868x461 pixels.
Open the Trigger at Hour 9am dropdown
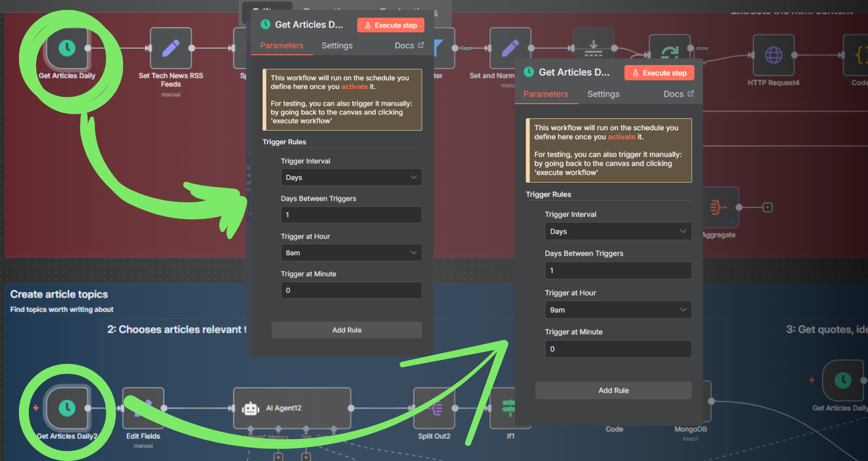pos(618,310)
